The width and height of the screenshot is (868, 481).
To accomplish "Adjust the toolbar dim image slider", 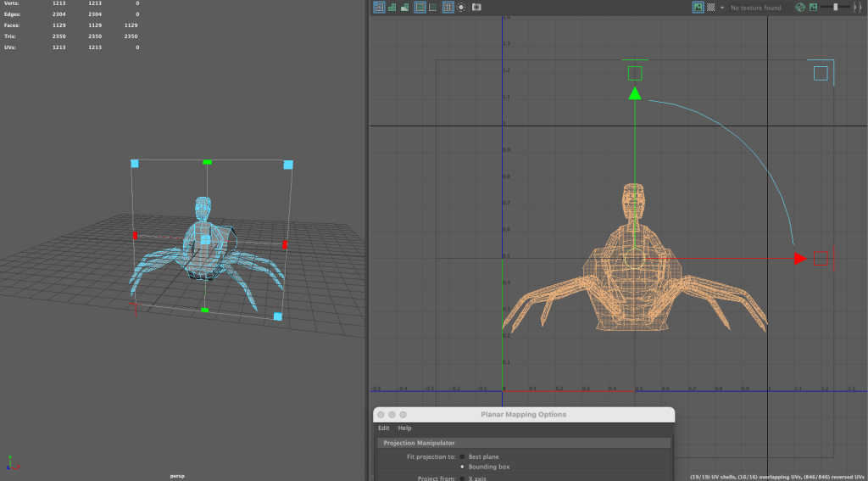I will (x=836, y=7).
